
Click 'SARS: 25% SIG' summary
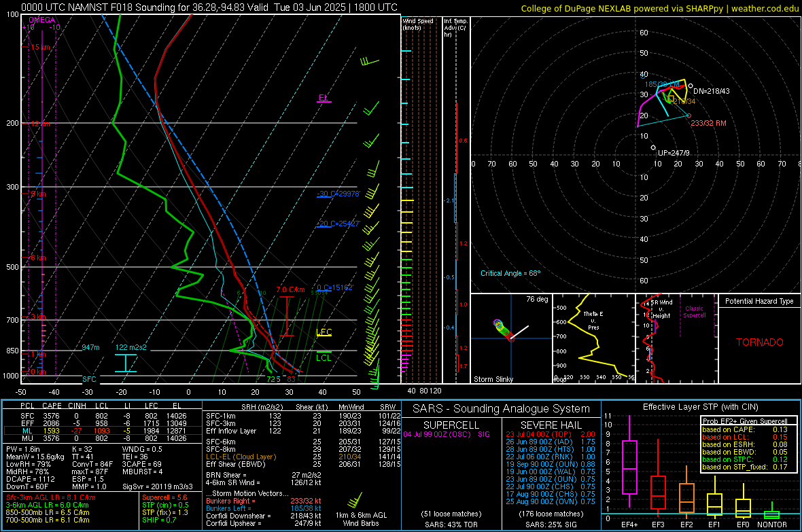click(551, 525)
